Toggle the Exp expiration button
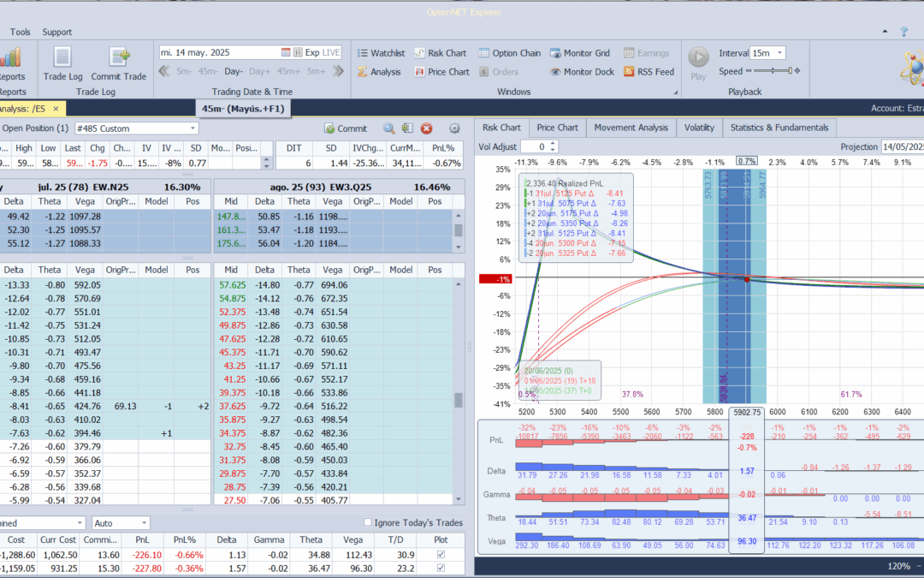 coord(311,52)
